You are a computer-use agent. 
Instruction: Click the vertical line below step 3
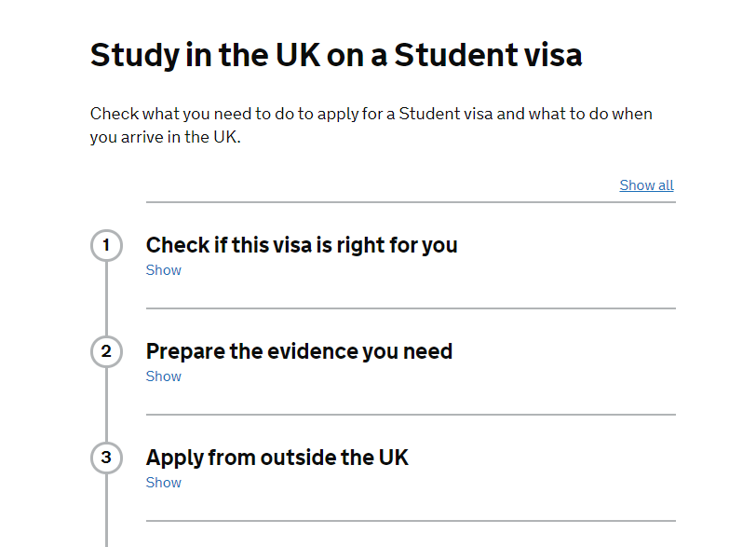click(106, 511)
